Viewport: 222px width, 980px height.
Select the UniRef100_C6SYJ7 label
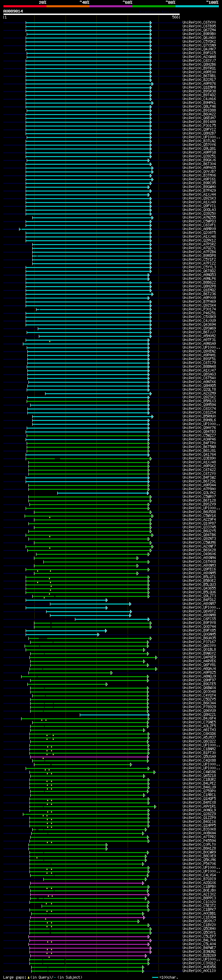click(x=199, y=60)
